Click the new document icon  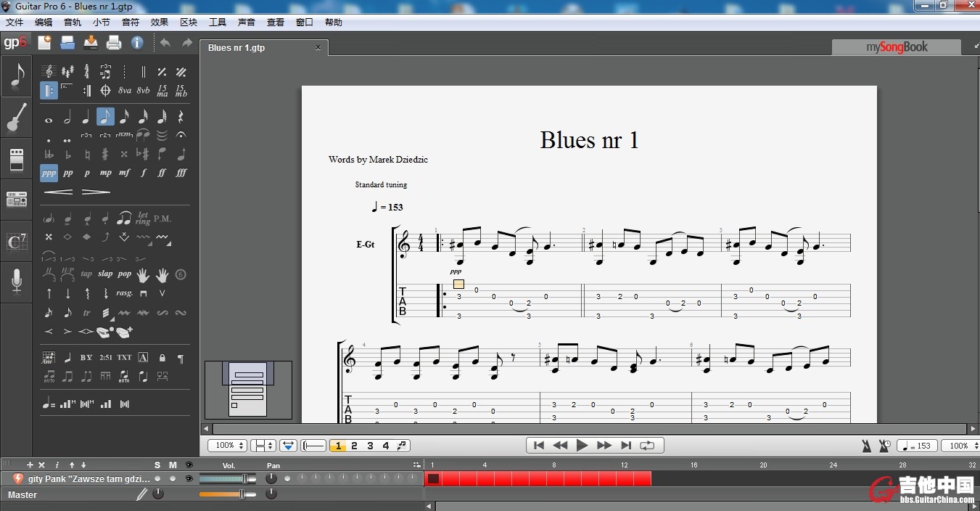tap(44, 43)
